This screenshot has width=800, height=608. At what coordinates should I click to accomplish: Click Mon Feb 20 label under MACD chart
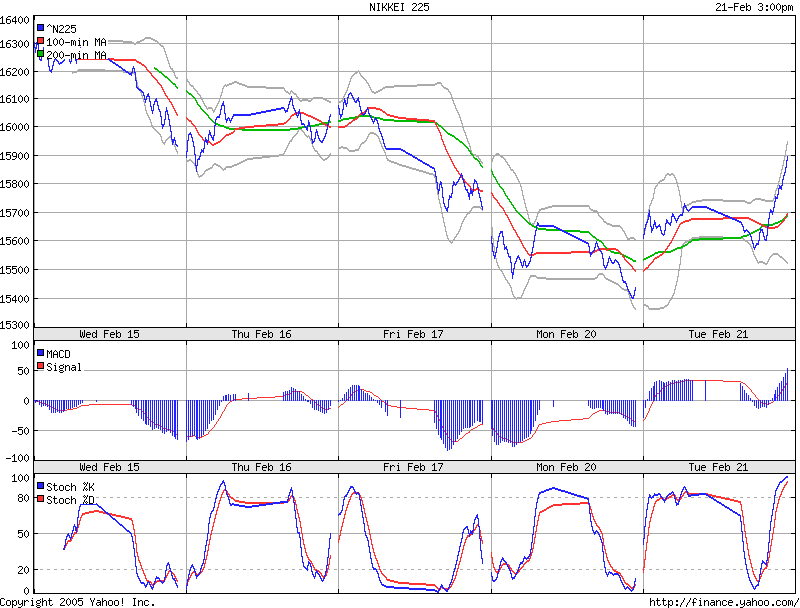point(566,467)
